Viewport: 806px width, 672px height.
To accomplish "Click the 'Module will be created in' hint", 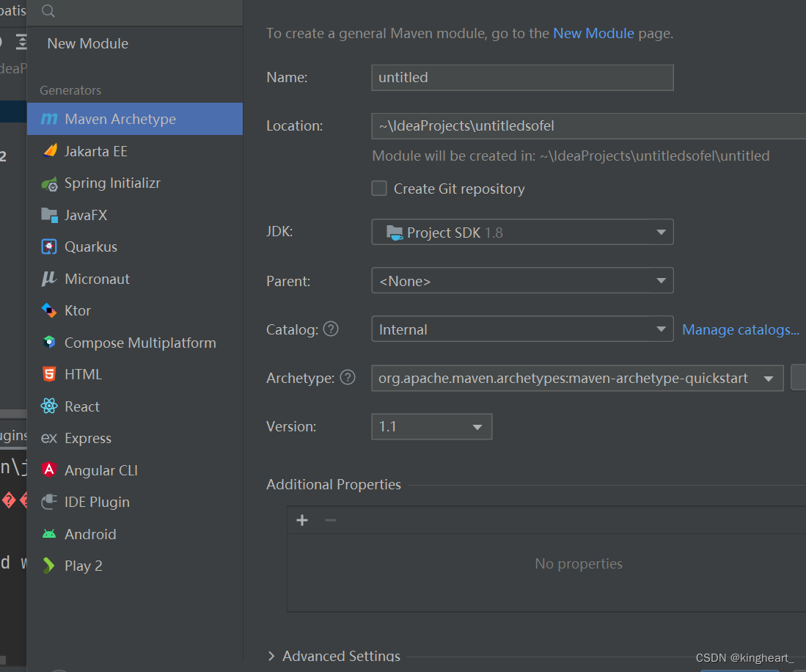I will click(571, 156).
